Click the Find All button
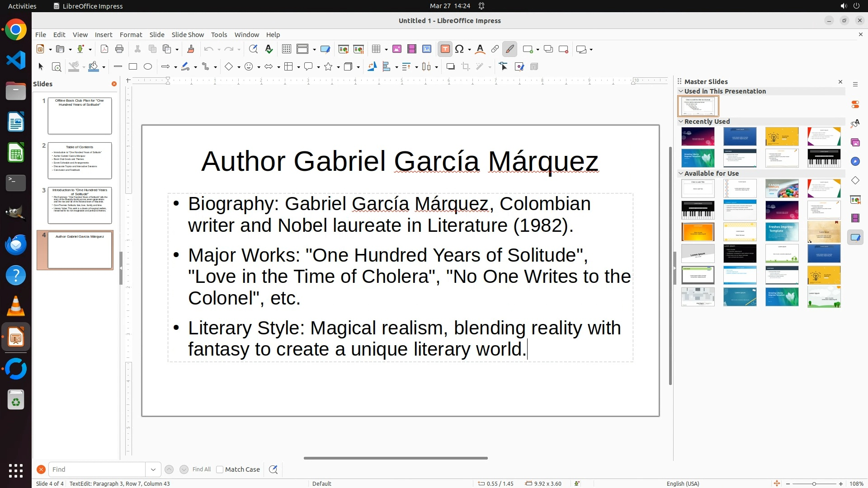The width and height of the screenshot is (868, 488). pyautogui.click(x=202, y=469)
